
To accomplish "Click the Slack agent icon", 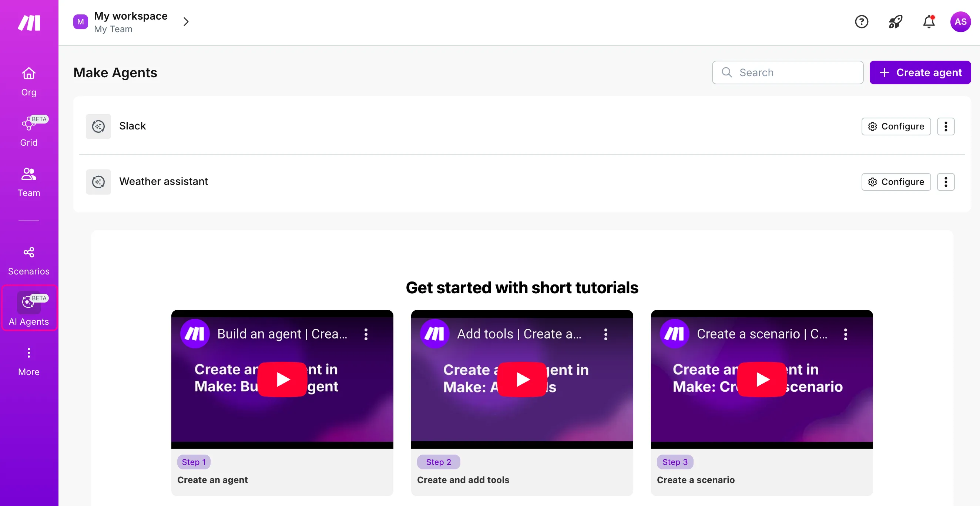I will [x=98, y=126].
